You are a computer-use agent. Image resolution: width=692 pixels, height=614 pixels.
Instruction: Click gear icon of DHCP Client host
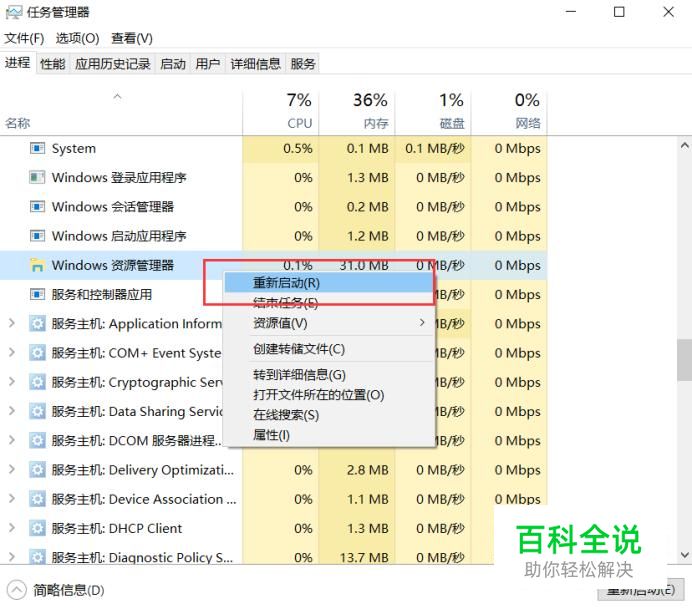click(37, 528)
